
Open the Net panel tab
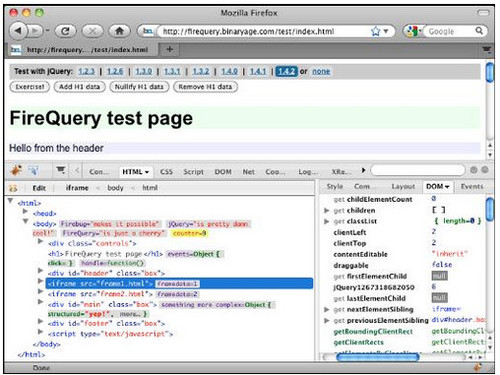pos(248,172)
